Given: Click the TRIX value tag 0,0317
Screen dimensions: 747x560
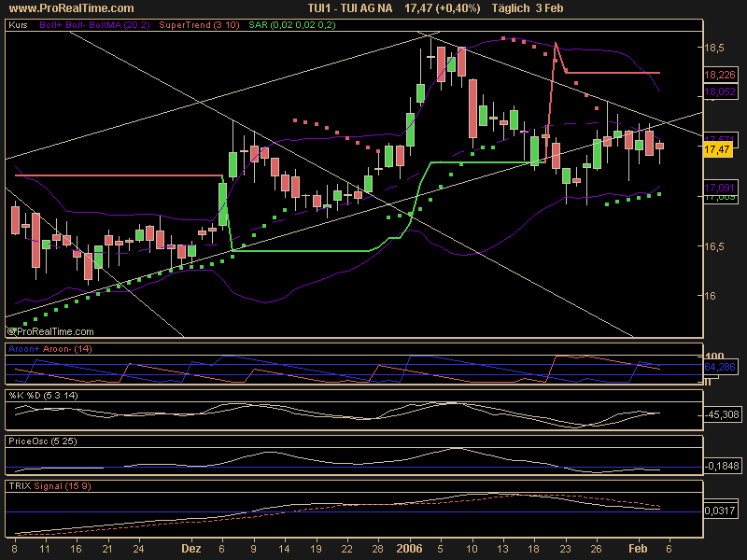Looking at the screenshot, I should click(718, 511).
